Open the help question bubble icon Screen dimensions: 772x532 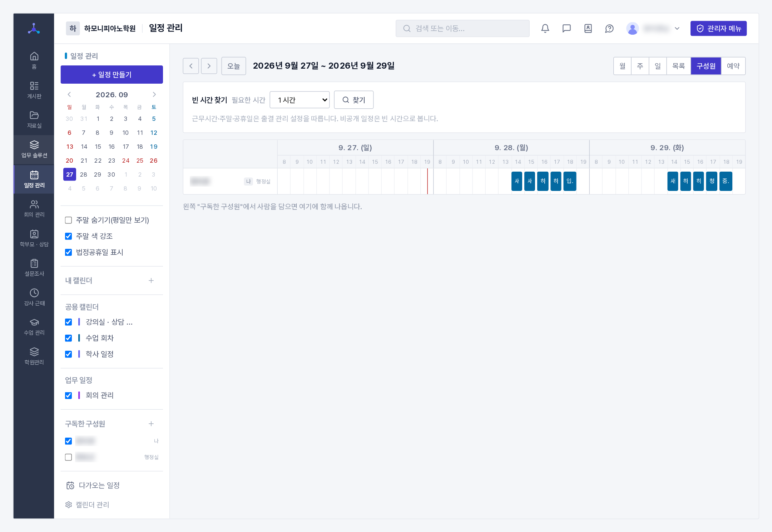pyautogui.click(x=609, y=28)
